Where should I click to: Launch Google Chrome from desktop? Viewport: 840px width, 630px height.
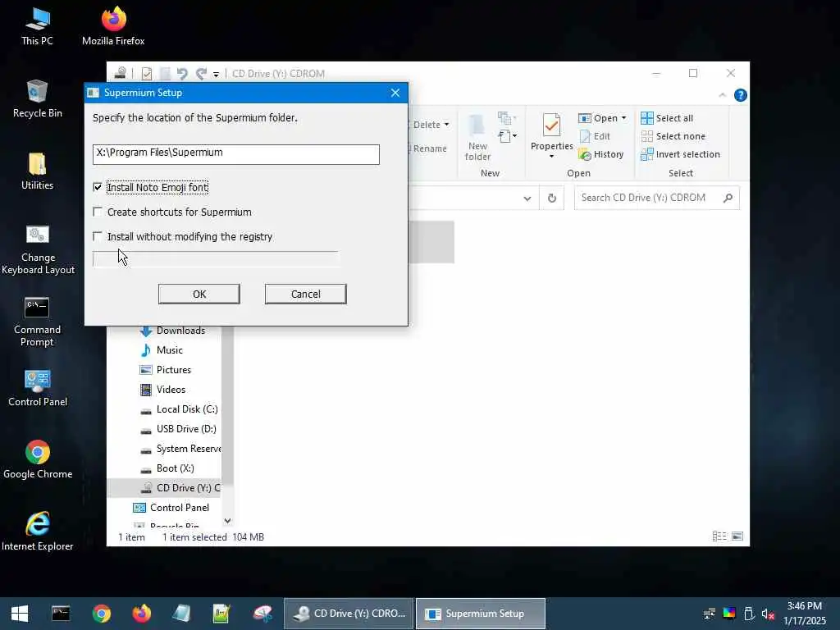38,459
